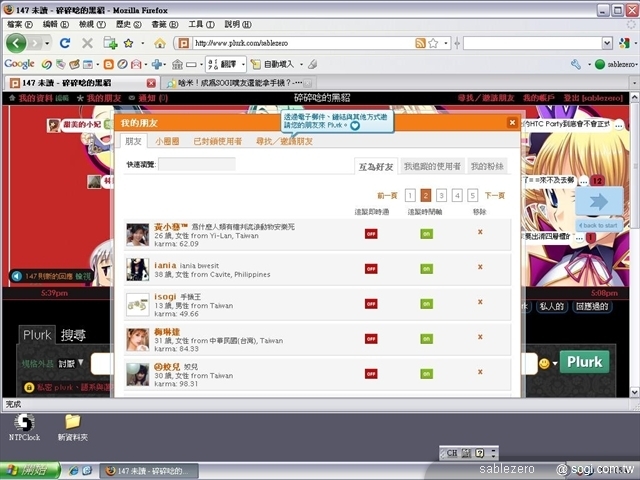Click the Firefox back navigation arrow

click(x=17, y=43)
